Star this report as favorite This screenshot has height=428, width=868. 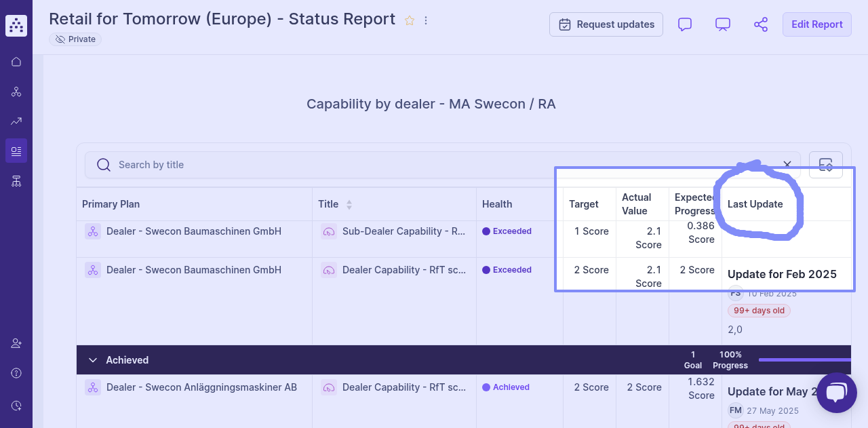(x=410, y=20)
